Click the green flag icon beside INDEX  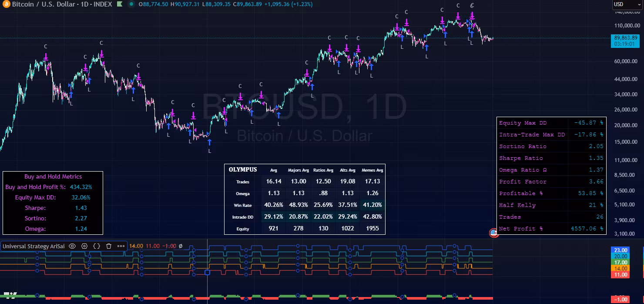pyautogui.click(x=119, y=4)
